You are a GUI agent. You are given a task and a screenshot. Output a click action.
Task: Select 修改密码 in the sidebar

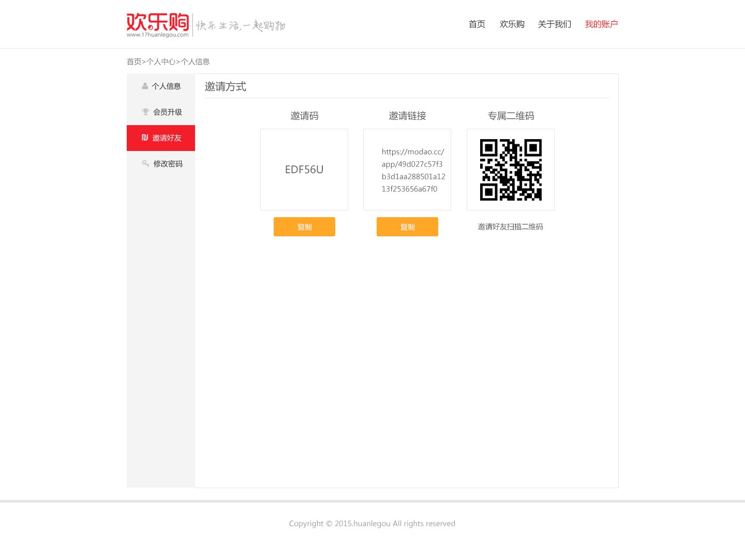[x=161, y=164]
